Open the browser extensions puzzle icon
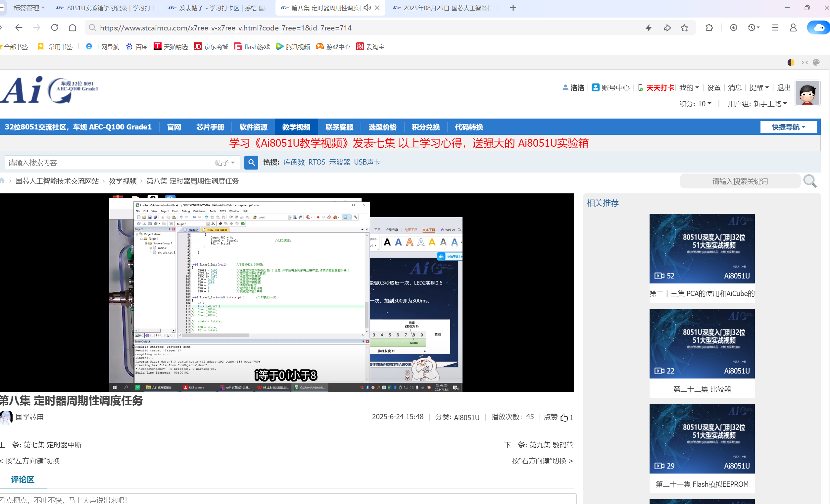This screenshot has width=830, height=504. pos(709,27)
